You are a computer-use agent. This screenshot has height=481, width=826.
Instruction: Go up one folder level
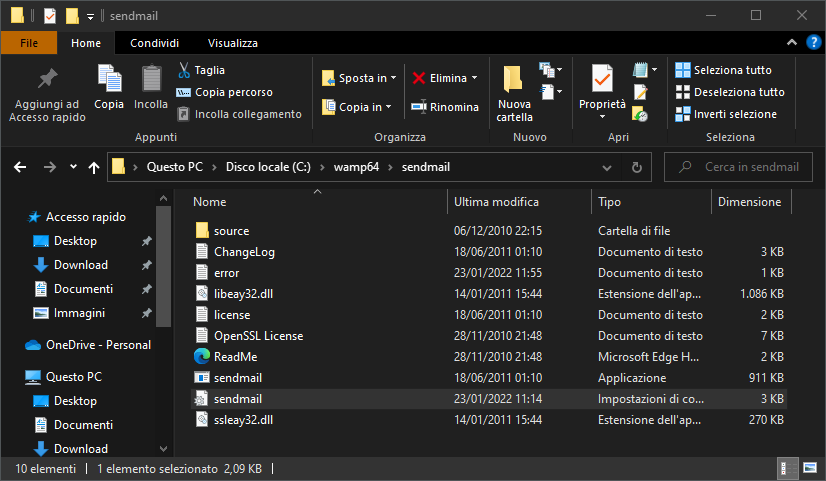[94, 168]
